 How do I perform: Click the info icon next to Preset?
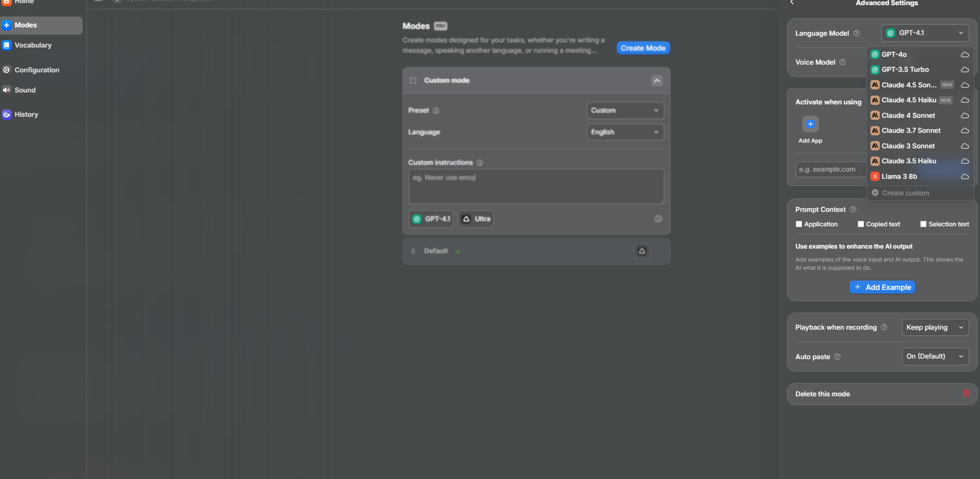(436, 111)
